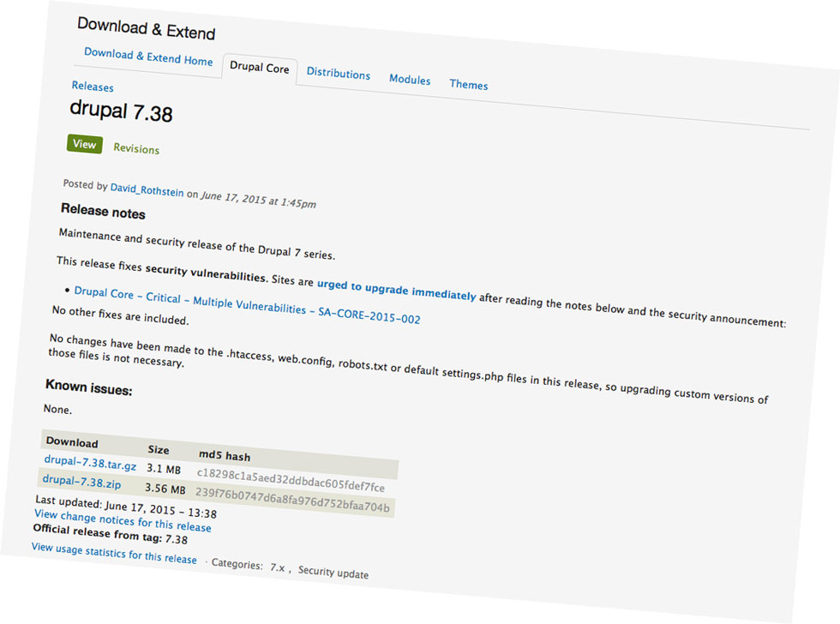Click the 'None.' known issues text
840x624 pixels.
click(x=57, y=409)
